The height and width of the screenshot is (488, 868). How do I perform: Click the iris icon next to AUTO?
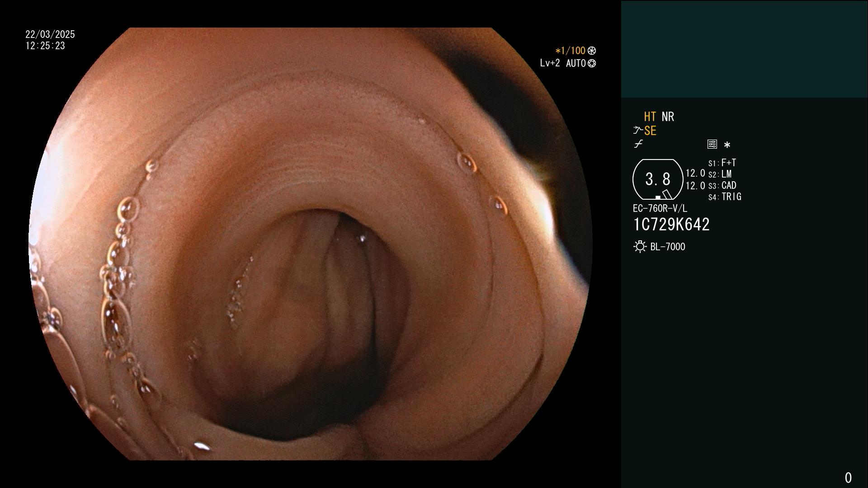pos(592,63)
